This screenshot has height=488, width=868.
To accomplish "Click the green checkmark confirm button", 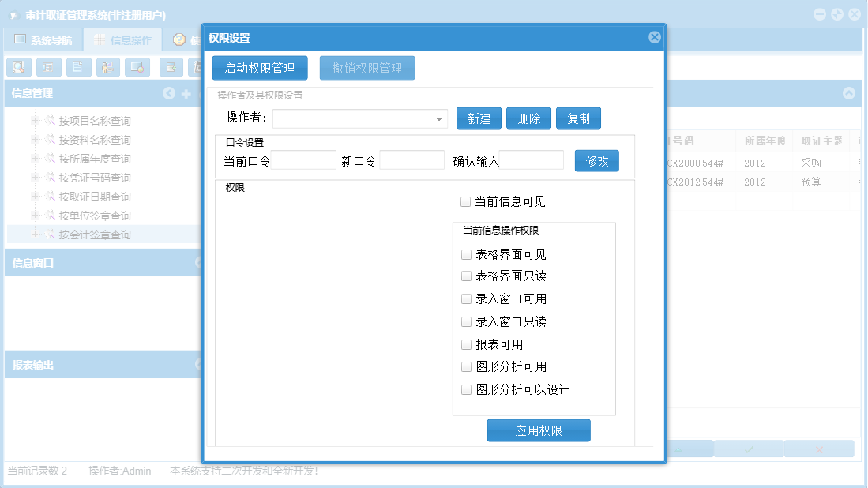I will [749, 449].
